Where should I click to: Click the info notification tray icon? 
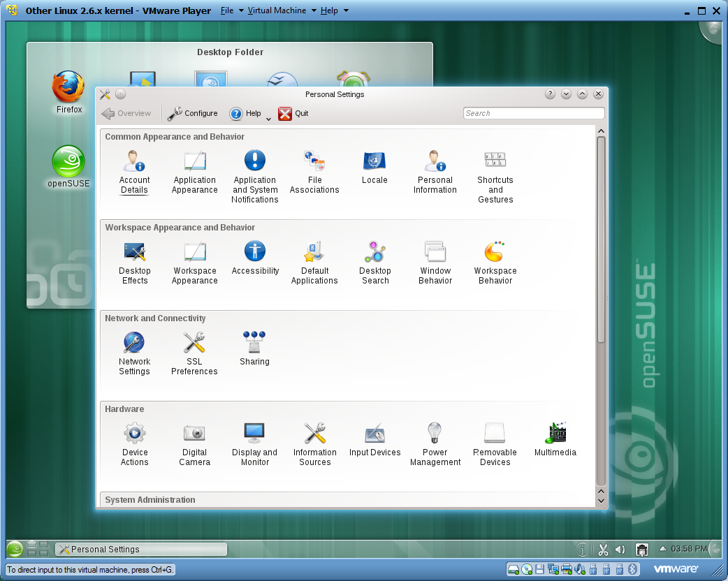pos(583,550)
